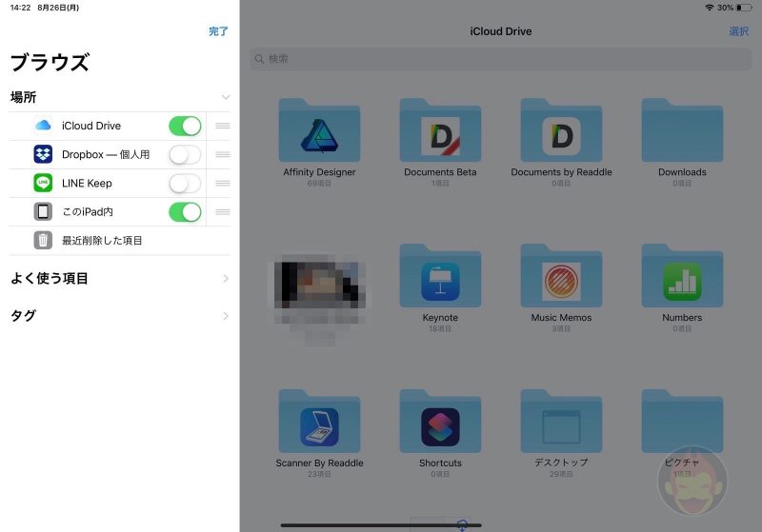Open the Affinity Designer folder

(x=319, y=130)
